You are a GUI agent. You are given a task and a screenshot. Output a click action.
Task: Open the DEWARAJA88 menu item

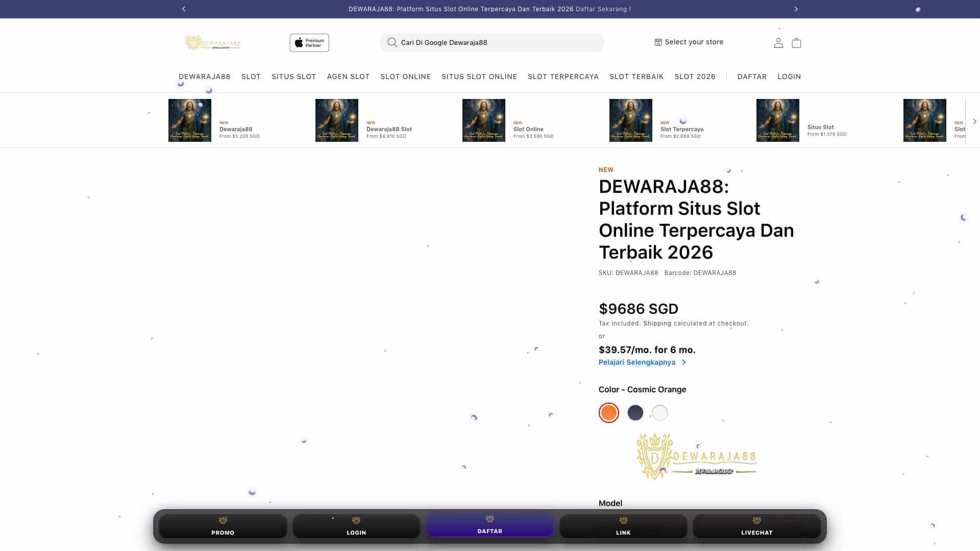(204, 77)
